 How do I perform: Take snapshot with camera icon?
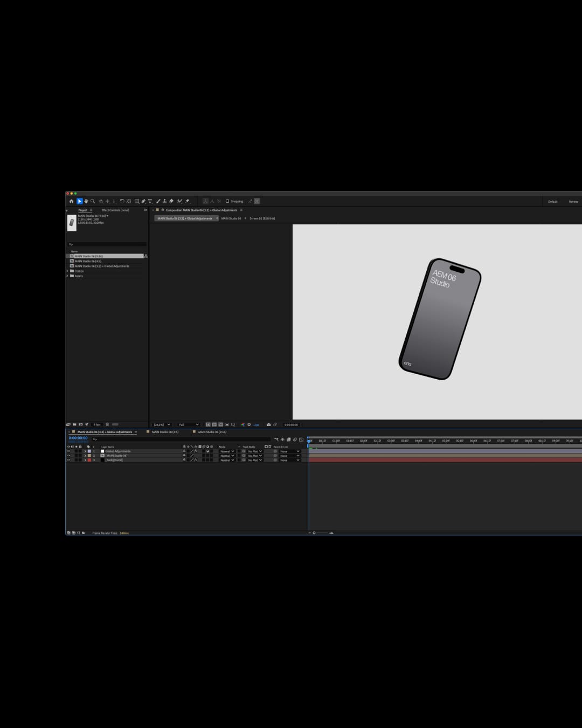(268, 424)
